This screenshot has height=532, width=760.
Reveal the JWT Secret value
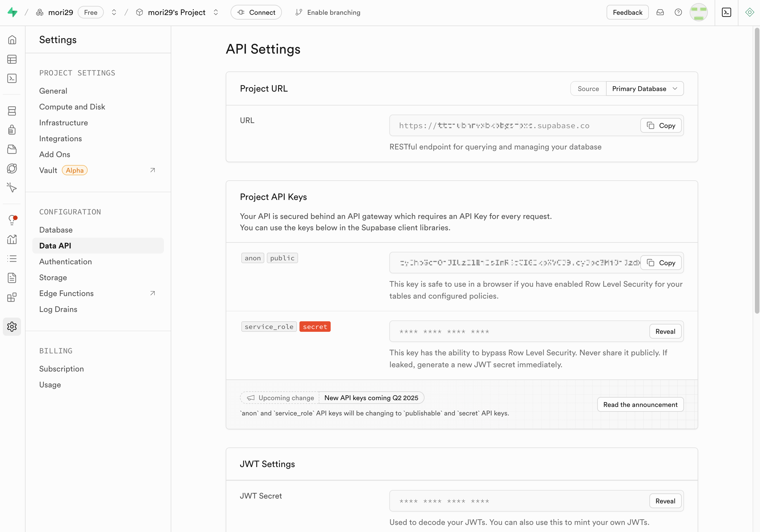665,501
